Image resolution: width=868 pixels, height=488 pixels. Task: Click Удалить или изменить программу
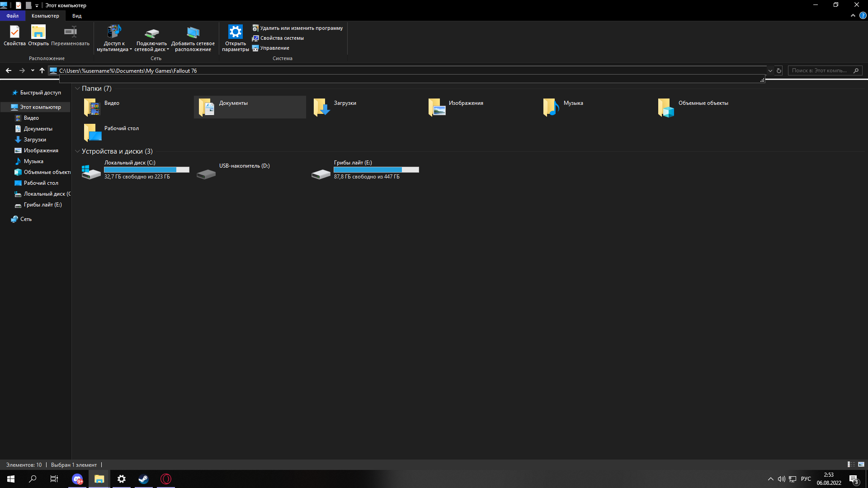[301, 28]
